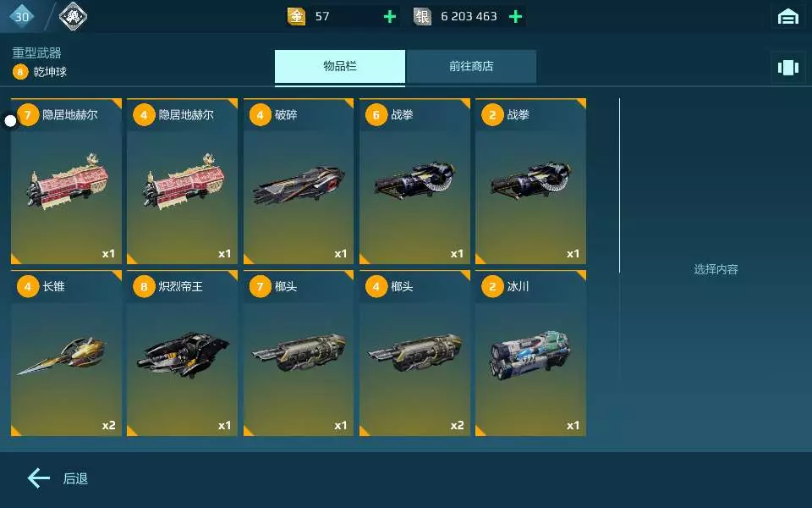
Task: Select the level 4 榔头 weapon card
Action: pos(414,353)
